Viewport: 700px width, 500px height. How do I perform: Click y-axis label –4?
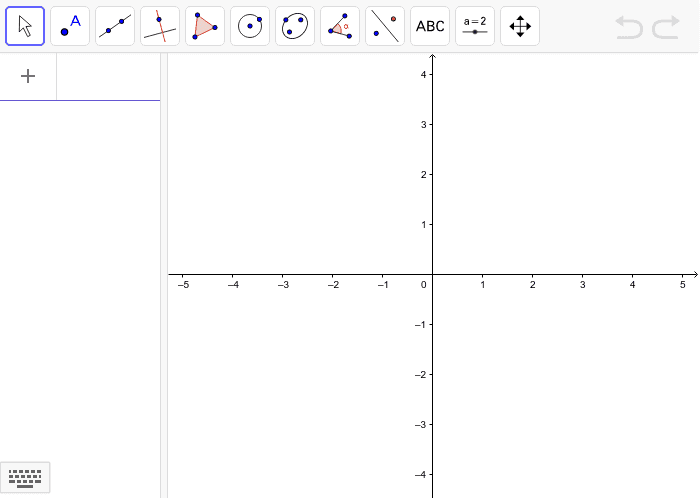(421, 475)
